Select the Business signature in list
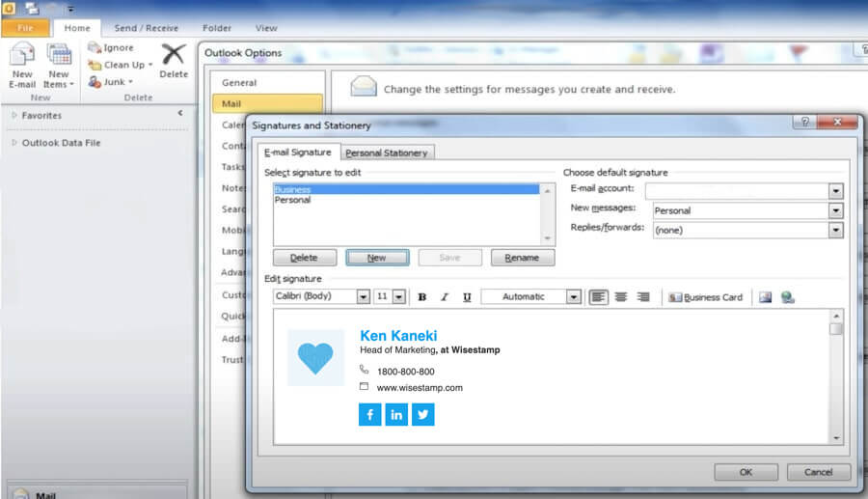Image resolution: width=868 pixels, height=499 pixels. 406,189
